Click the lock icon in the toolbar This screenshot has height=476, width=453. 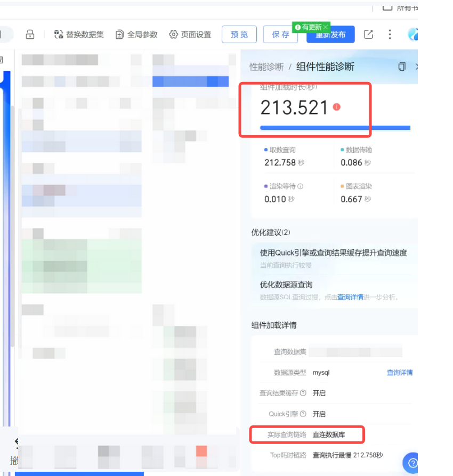click(30, 35)
